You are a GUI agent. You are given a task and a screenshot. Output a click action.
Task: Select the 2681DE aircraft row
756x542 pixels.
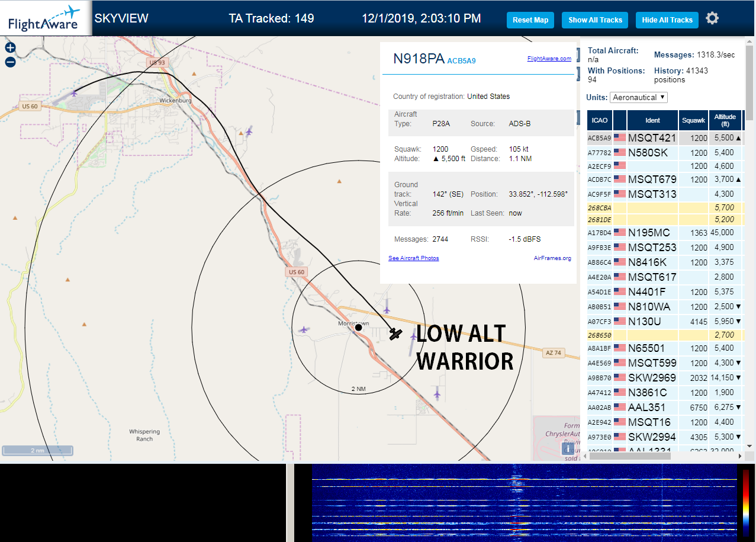point(665,220)
